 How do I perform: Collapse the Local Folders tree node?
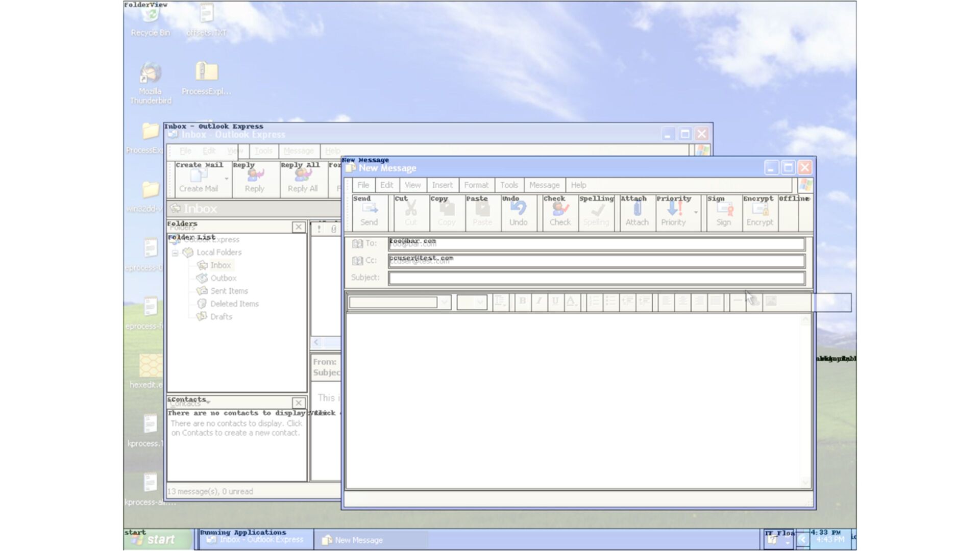(175, 253)
